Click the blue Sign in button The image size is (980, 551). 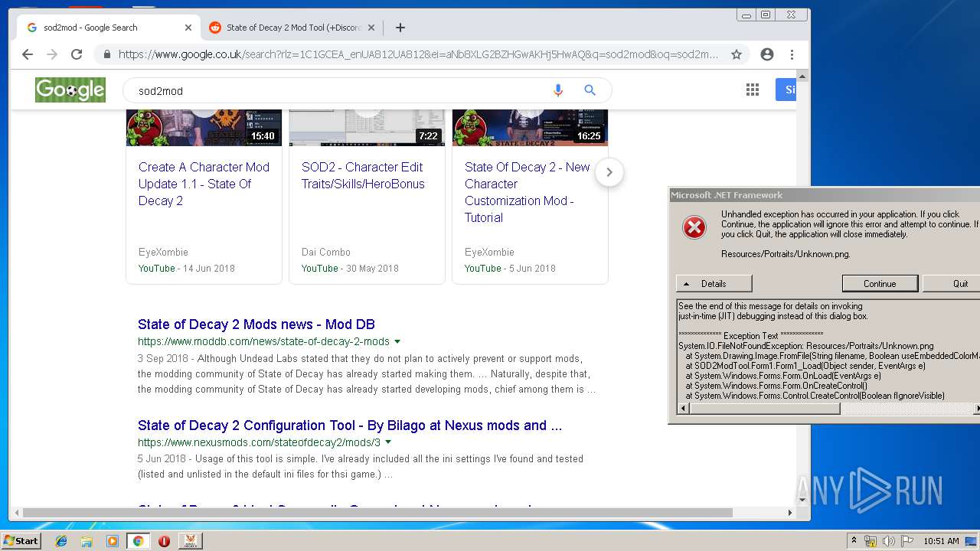pos(786,90)
